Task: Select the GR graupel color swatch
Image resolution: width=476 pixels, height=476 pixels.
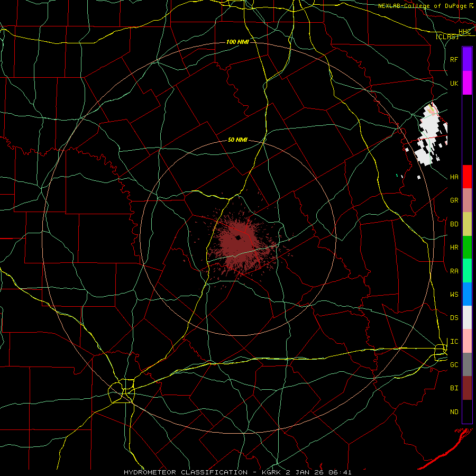Action: point(467,200)
